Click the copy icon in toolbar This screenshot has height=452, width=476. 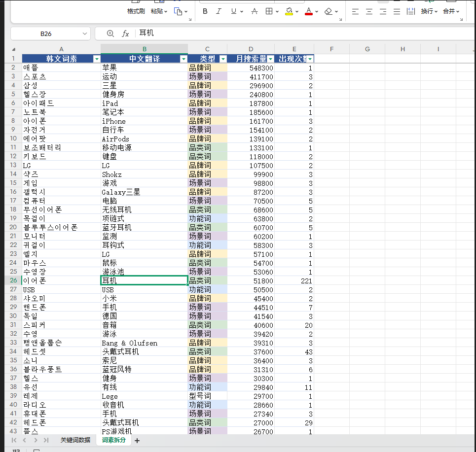click(x=178, y=11)
